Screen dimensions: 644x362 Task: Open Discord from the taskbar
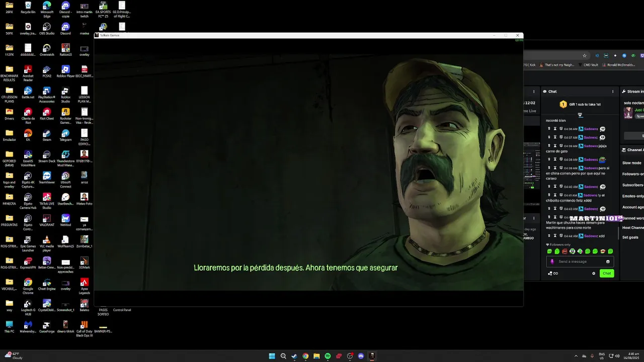(x=361, y=356)
